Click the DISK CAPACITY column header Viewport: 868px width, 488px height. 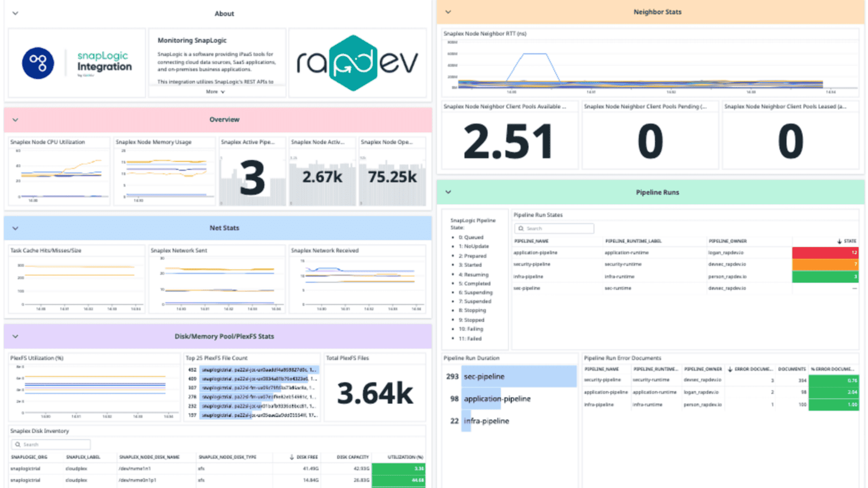click(x=353, y=457)
